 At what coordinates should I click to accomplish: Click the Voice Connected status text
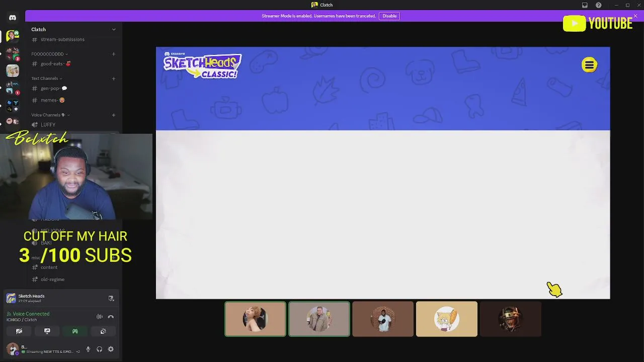(x=31, y=314)
